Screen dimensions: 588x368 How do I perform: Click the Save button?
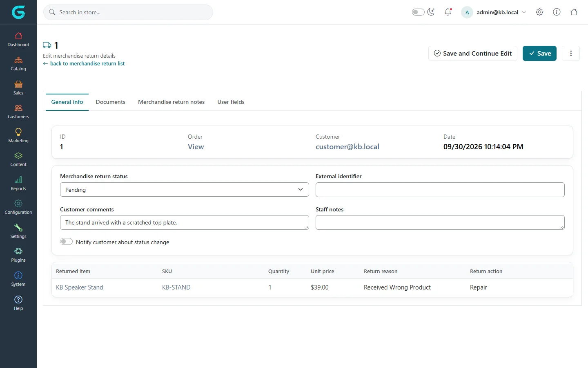click(x=539, y=53)
